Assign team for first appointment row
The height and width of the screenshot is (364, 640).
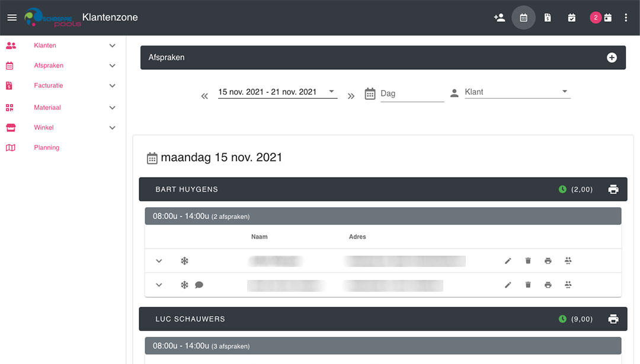[568, 260]
